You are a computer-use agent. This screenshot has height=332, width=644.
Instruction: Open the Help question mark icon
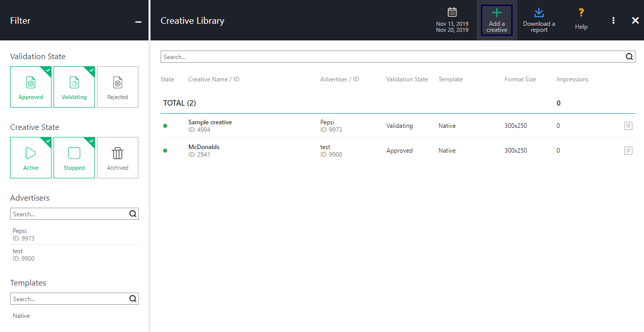coord(581,14)
